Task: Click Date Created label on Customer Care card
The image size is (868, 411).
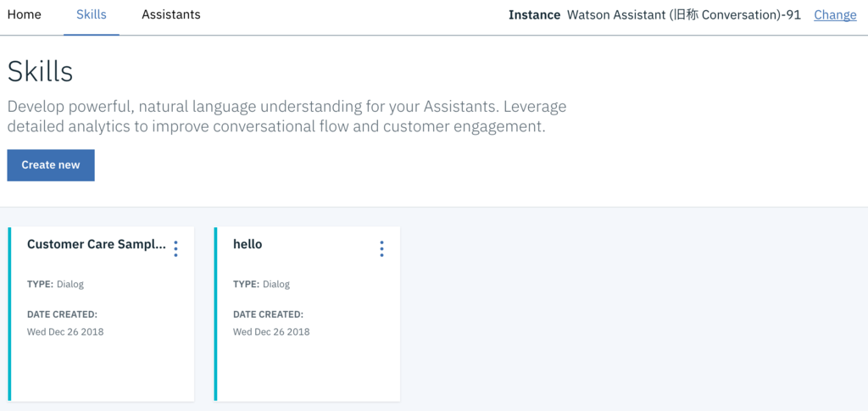Action: [62, 314]
